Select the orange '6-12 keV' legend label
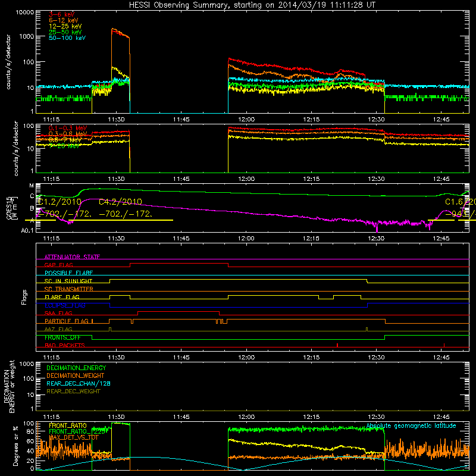This screenshot has height=476, width=476. coord(64,20)
